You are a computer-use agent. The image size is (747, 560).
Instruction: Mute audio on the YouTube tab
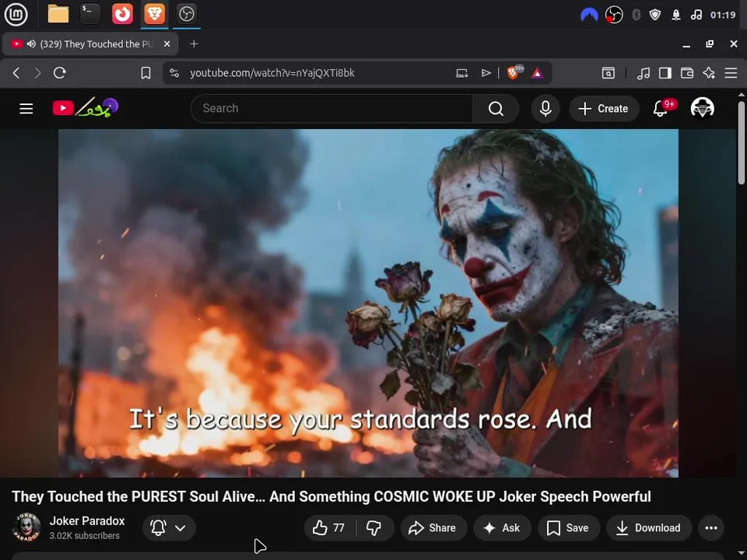31,44
